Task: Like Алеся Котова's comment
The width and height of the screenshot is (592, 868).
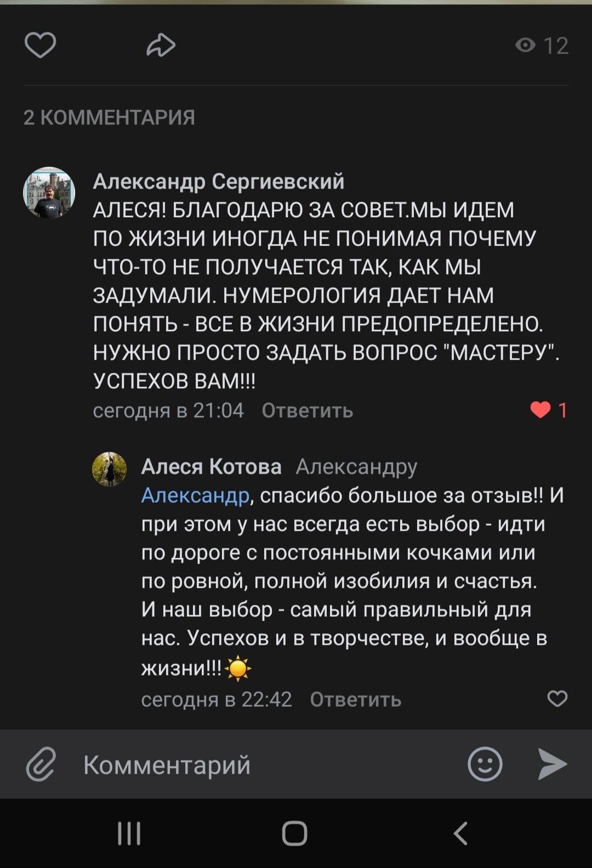Action: click(x=557, y=699)
